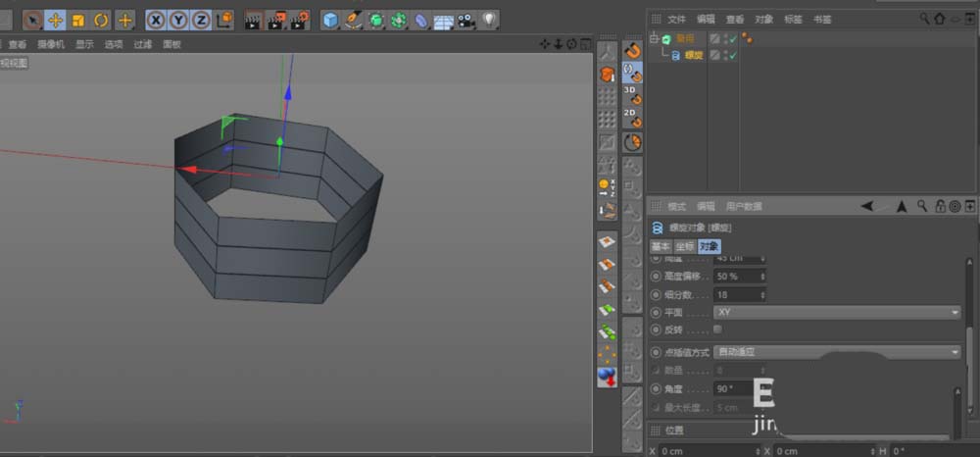Select the Scale tool

point(78,20)
